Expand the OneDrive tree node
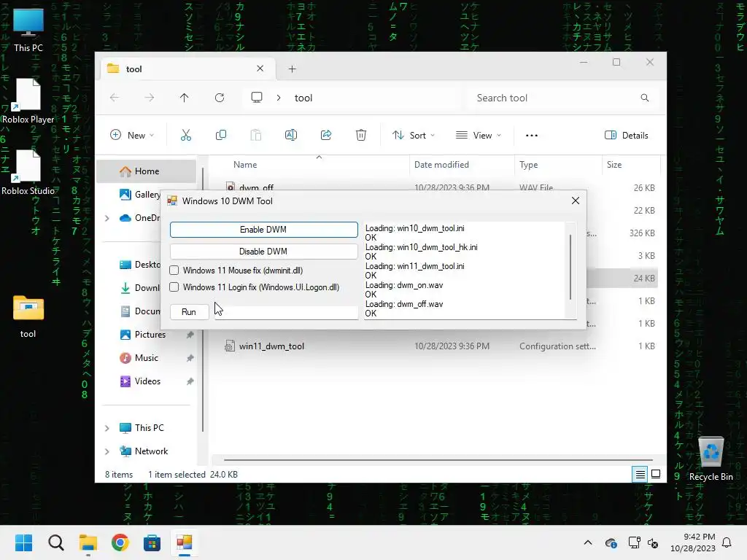This screenshot has width=747, height=560. [107, 218]
